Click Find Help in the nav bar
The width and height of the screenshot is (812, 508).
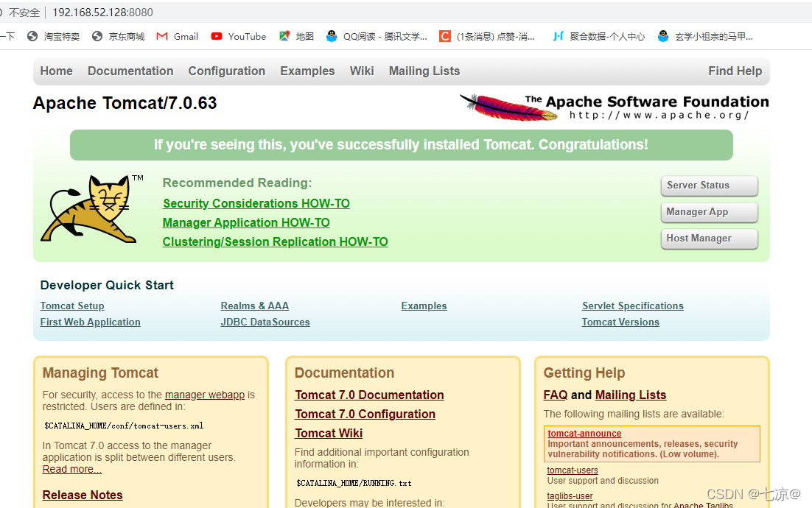(x=735, y=71)
